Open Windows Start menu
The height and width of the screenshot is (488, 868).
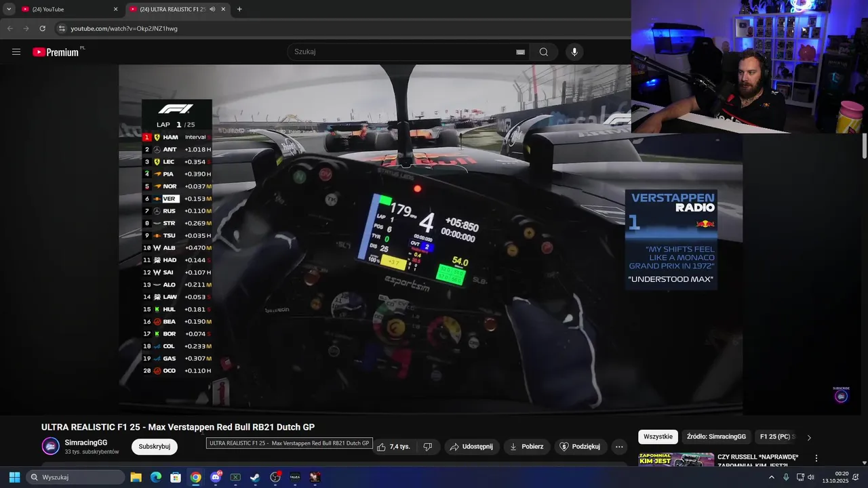click(x=14, y=477)
